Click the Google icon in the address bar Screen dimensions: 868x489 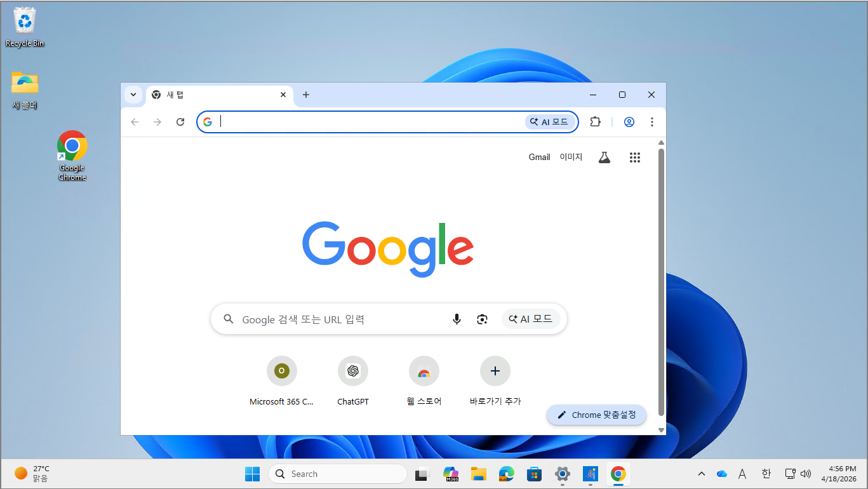[x=208, y=122]
